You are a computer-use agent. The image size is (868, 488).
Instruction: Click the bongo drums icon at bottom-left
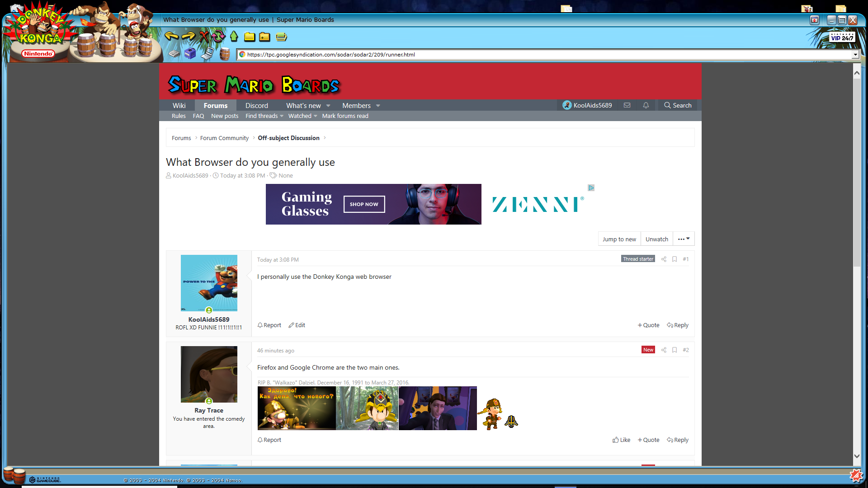point(14,475)
